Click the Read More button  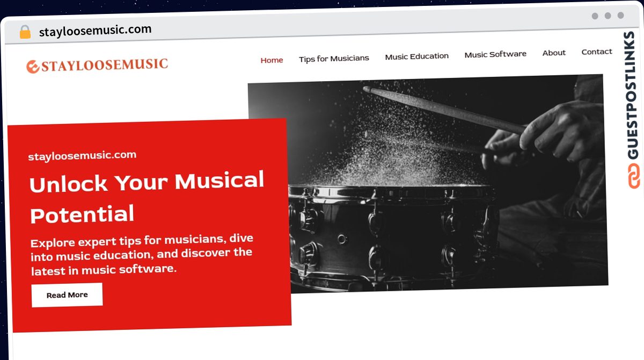[67, 295]
